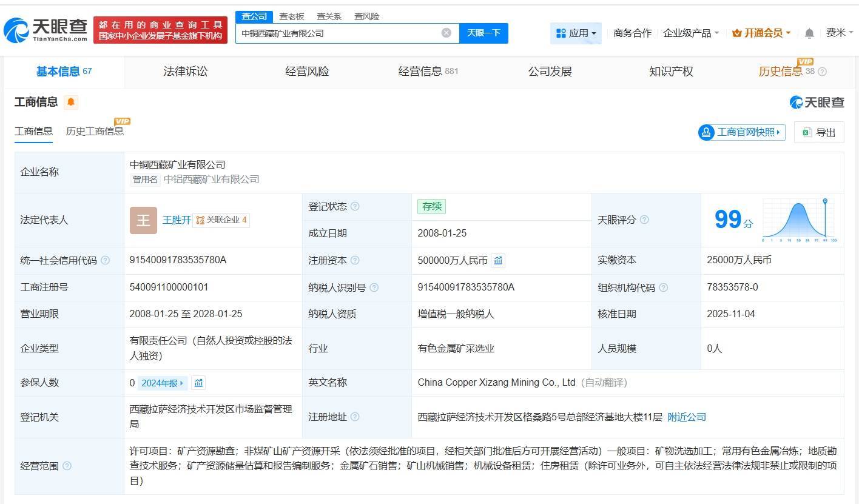Image resolution: width=859 pixels, height=504 pixels.
Task: Open the Excel export via 导出 icon
Action: (806, 132)
